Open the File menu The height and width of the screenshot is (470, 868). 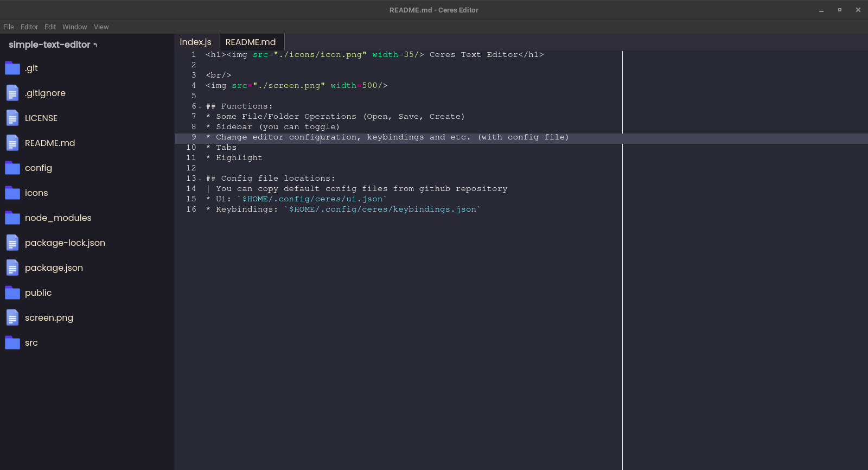pyautogui.click(x=9, y=27)
